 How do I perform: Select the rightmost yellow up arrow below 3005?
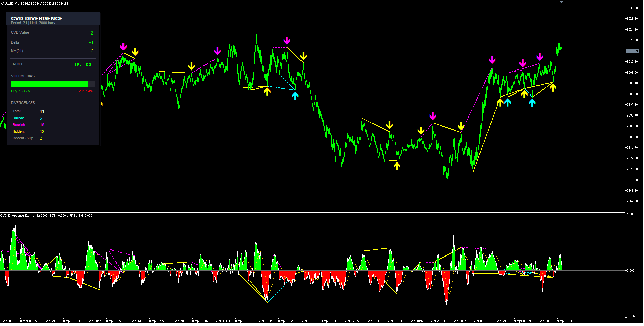pos(553,87)
